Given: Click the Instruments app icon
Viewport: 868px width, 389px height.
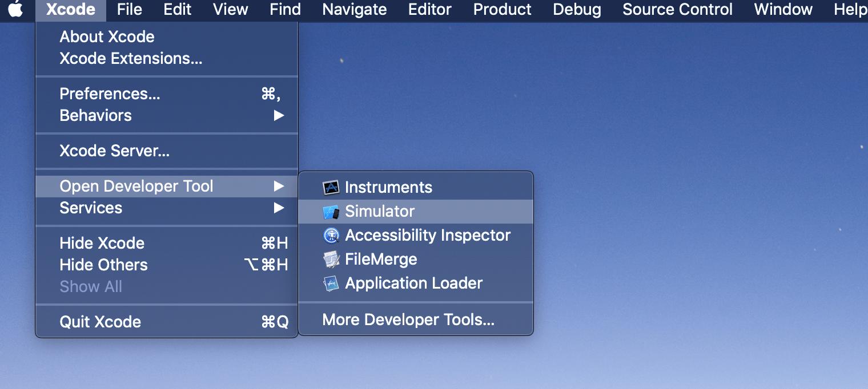Looking at the screenshot, I should (331, 188).
